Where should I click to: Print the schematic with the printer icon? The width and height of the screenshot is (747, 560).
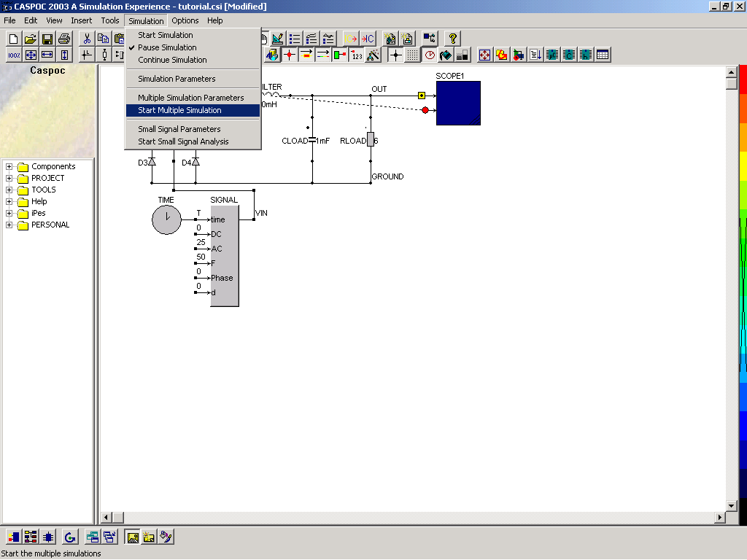64,39
